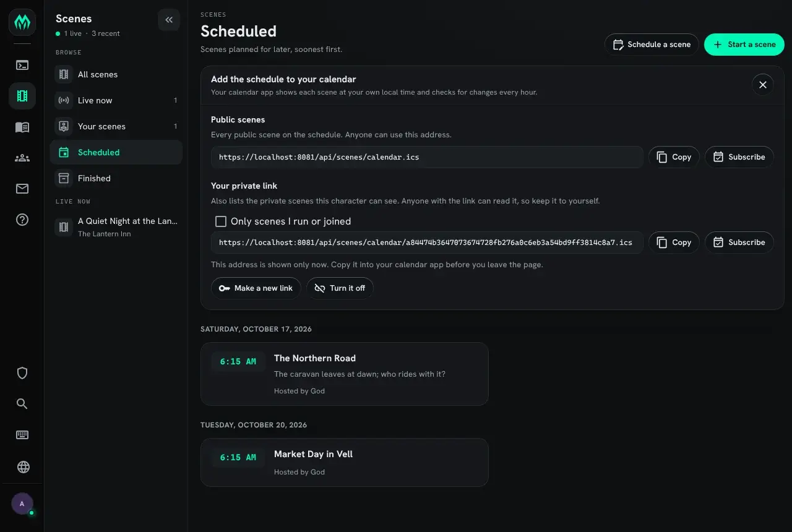
Task: Select the public calendar.ics URL field
Action: 427,157
